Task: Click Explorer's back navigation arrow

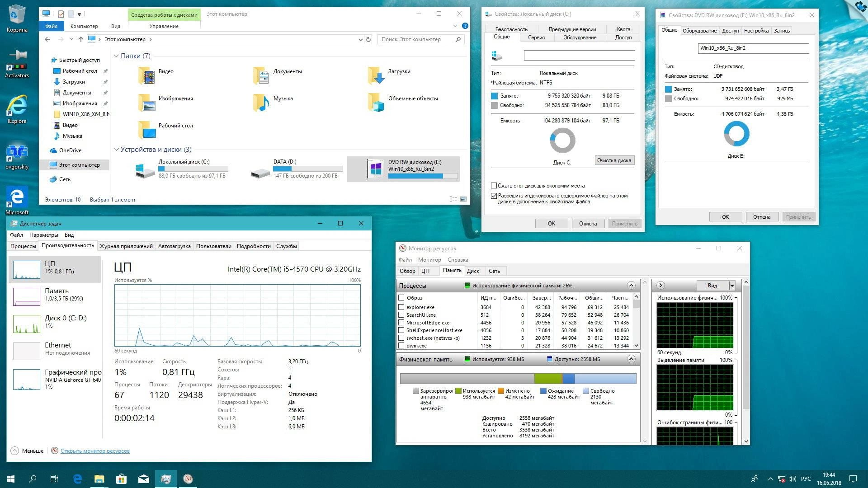Action: coord(47,39)
